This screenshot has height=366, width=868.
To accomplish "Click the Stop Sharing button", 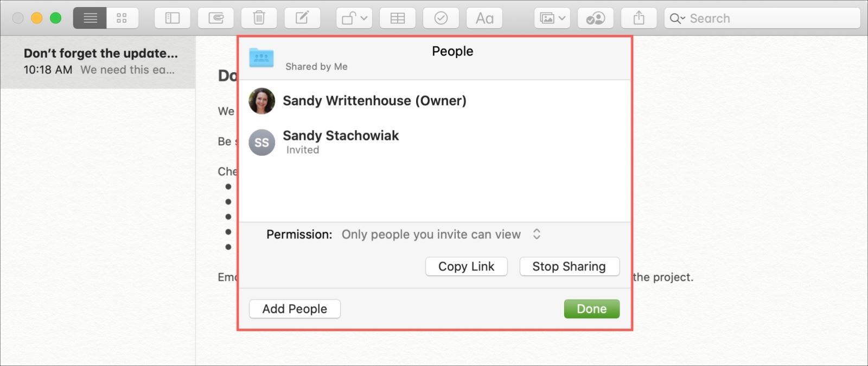I will (x=569, y=267).
